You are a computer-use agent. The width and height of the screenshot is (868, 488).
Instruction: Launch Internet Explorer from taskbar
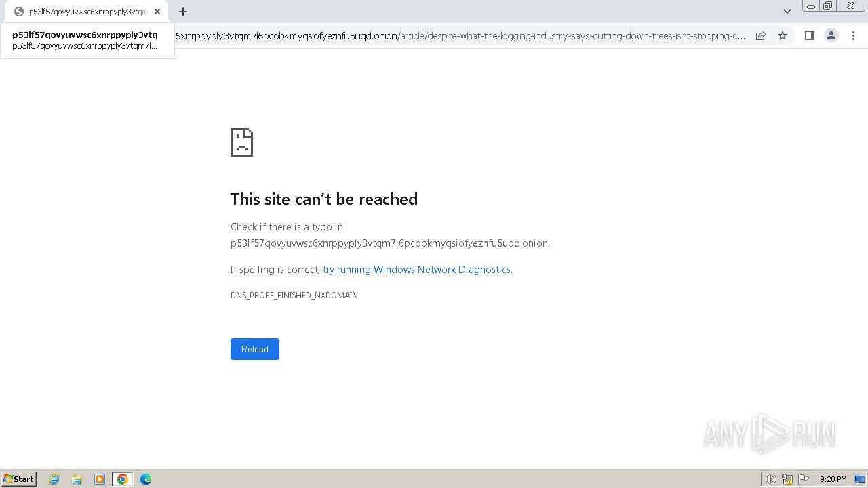(54, 479)
